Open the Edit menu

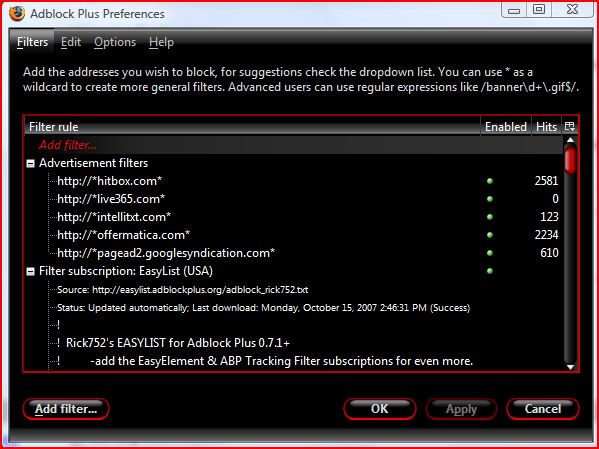point(71,42)
